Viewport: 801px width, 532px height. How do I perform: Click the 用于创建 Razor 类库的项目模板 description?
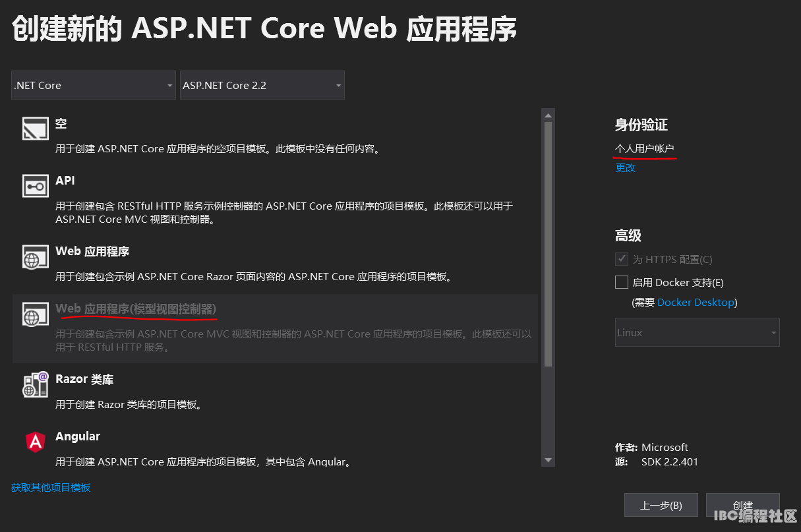click(129, 405)
